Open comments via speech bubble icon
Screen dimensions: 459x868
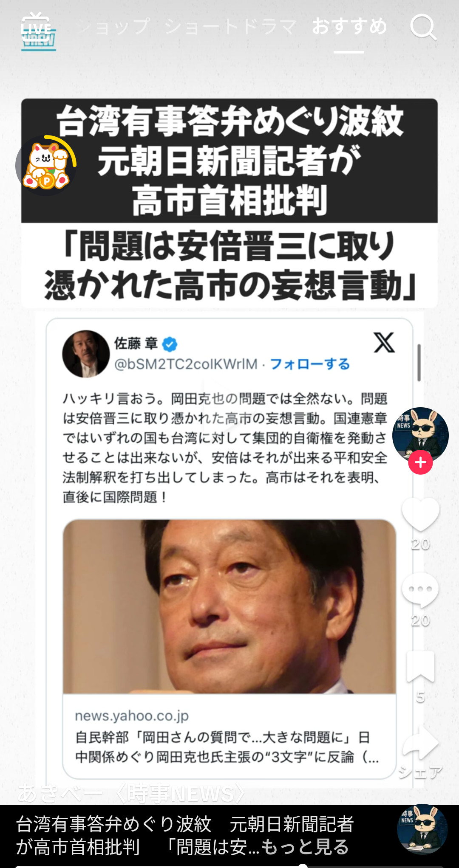420,590
